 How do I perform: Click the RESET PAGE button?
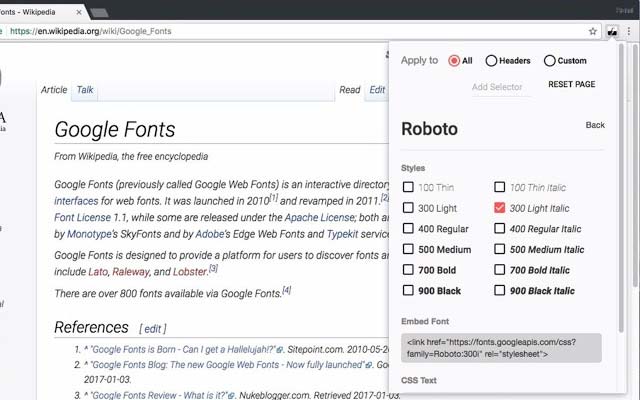coord(571,85)
